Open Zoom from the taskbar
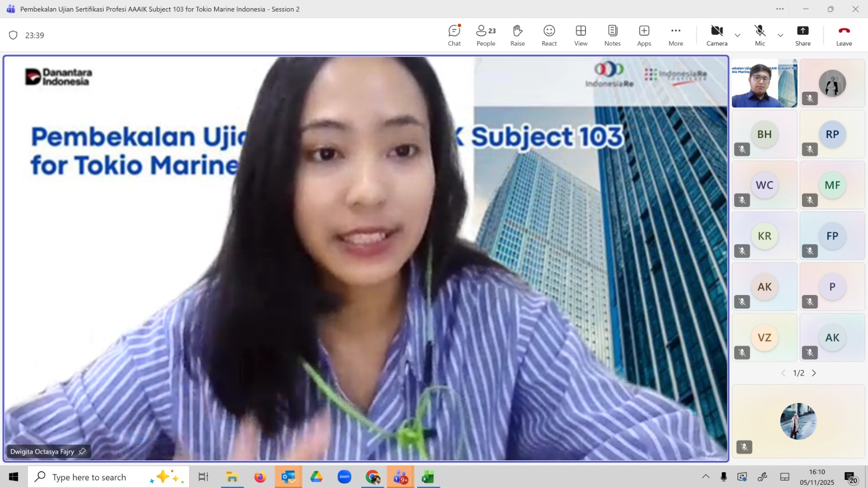 (344, 477)
